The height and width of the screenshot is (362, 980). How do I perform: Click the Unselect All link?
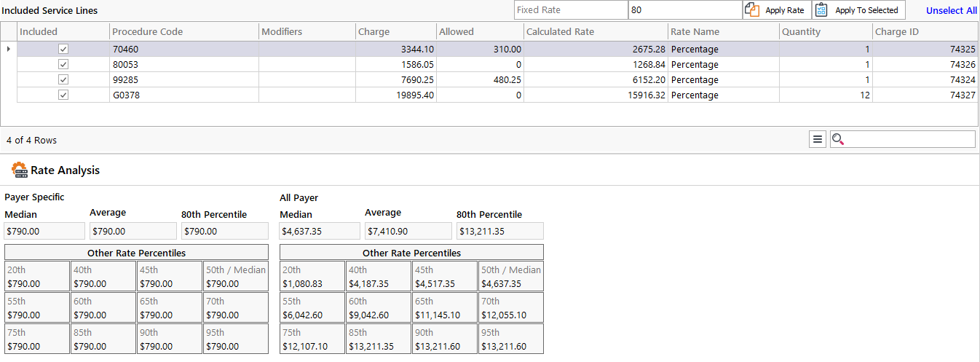coord(951,10)
